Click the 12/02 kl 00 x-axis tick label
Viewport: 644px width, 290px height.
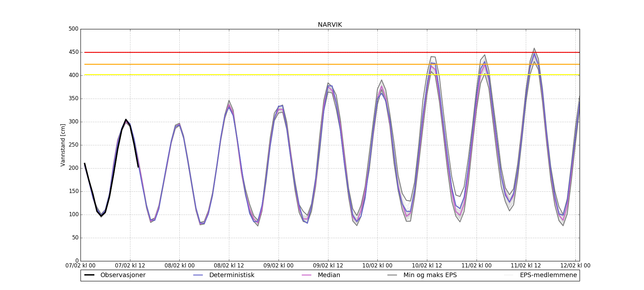click(575, 266)
